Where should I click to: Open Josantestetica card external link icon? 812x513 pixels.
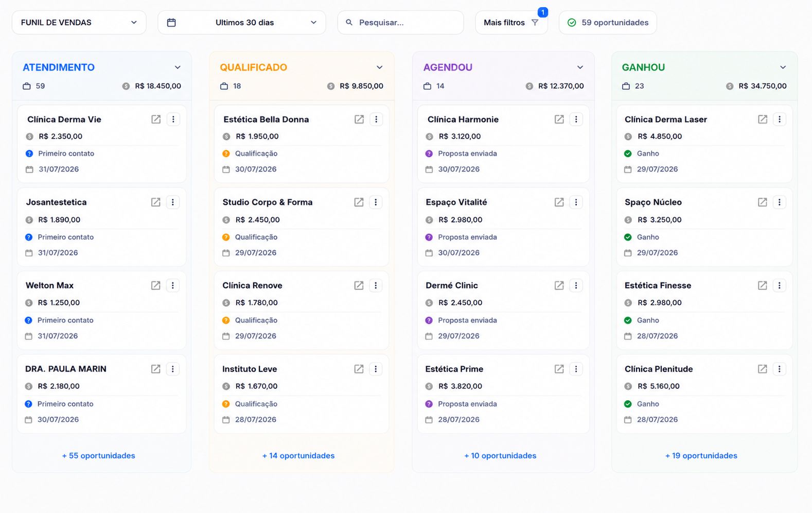coord(156,202)
